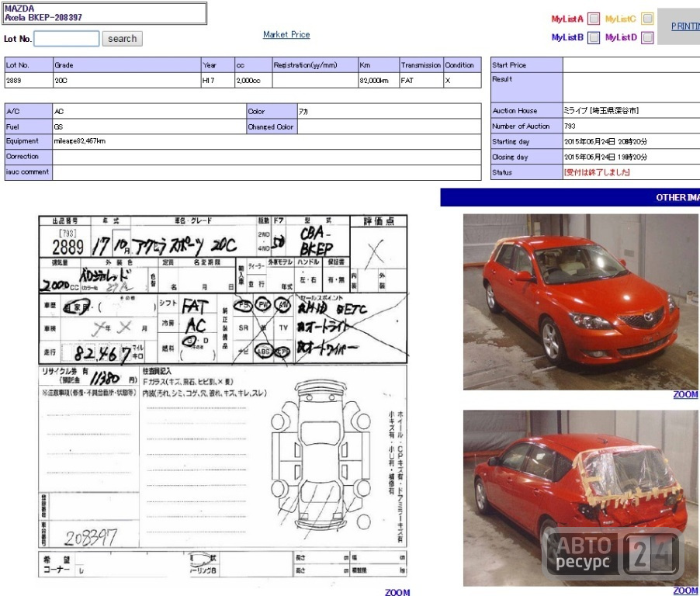This screenshot has width=700, height=596.
Task: Select the Axela BKEP-208397 title text
Action: pyautogui.click(x=43, y=17)
